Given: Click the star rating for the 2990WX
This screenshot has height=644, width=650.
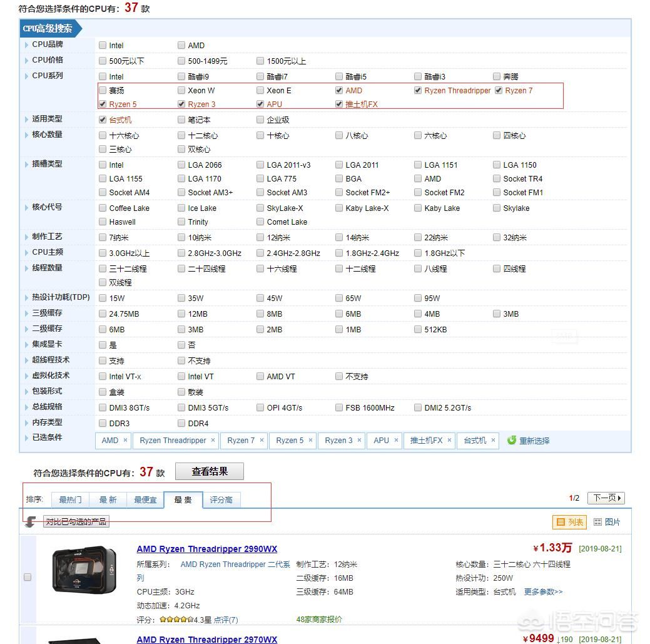Looking at the screenshot, I should tap(176, 620).
